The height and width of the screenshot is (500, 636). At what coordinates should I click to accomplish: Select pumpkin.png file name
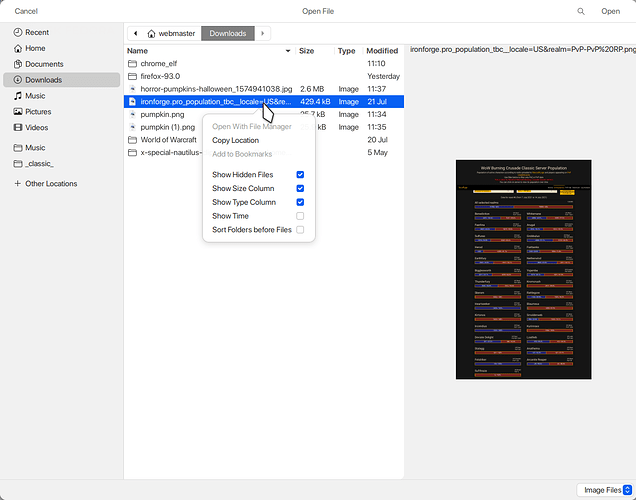click(x=162, y=114)
